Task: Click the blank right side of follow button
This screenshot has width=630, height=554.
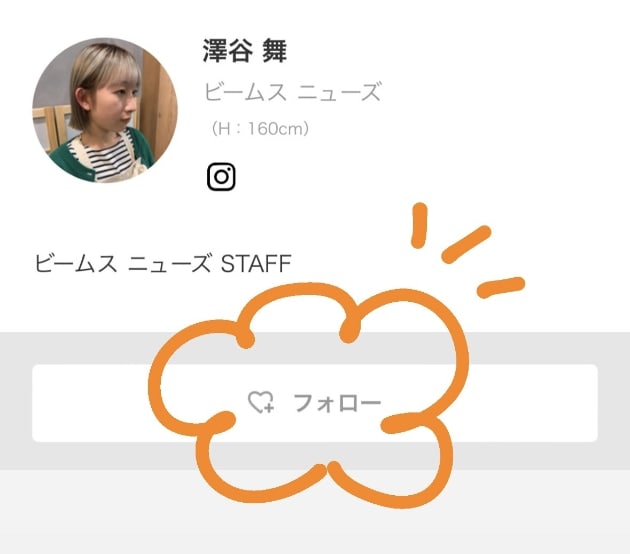Action: (530, 403)
